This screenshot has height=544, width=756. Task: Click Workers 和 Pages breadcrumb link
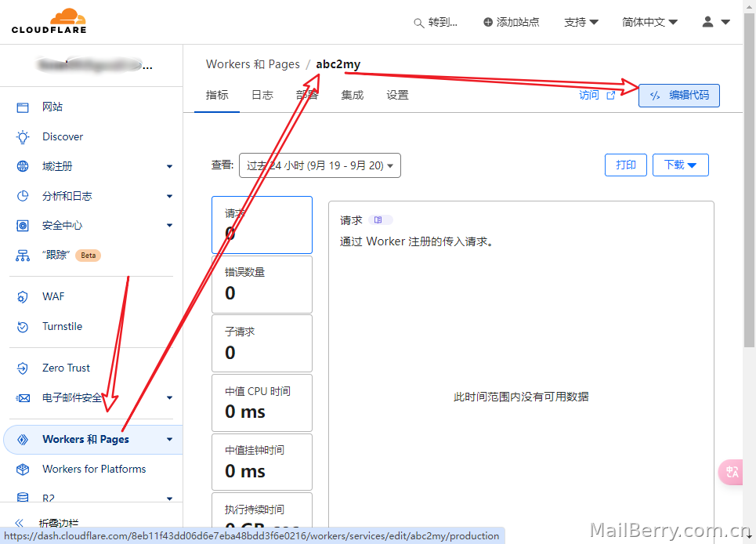click(252, 64)
